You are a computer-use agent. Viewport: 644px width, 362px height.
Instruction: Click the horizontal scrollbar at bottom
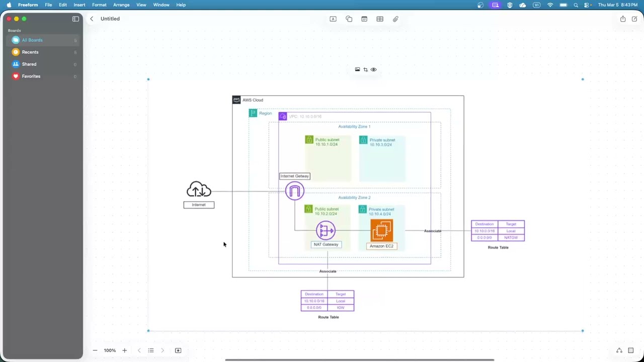tap(360, 360)
